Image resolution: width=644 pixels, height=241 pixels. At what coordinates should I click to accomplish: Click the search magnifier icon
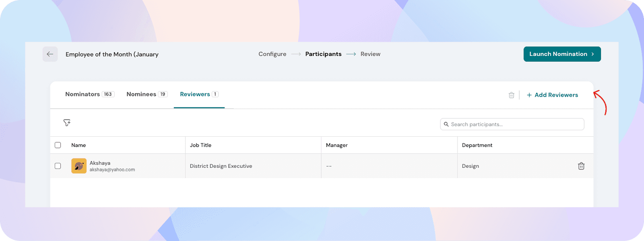(446, 124)
